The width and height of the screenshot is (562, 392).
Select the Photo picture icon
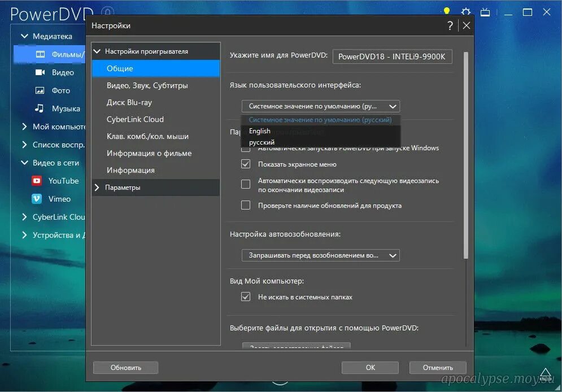(40, 90)
